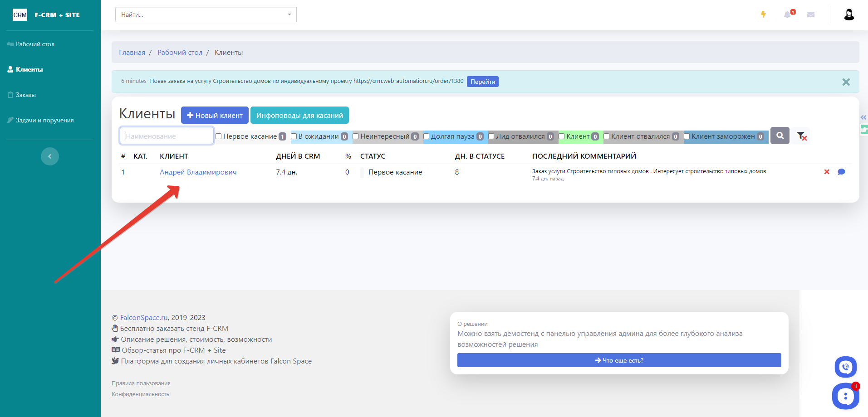Open the notifications bell icon
The width and height of the screenshot is (868, 417).
click(x=787, y=15)
